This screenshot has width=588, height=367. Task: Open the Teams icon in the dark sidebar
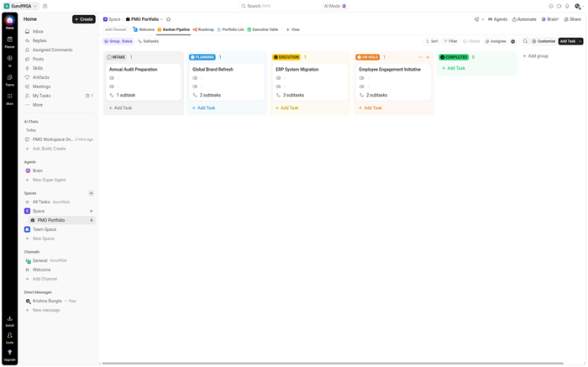tap(10, 79)
